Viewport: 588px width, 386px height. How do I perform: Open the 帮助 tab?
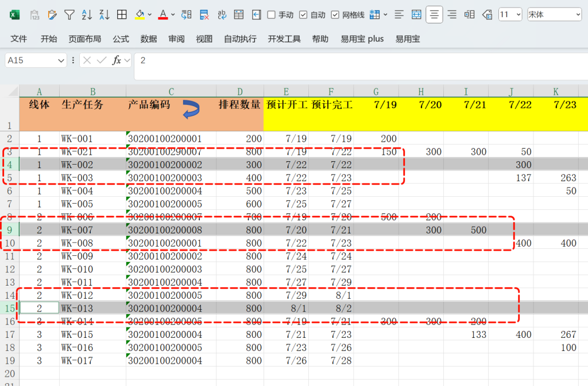pos(320,39)
